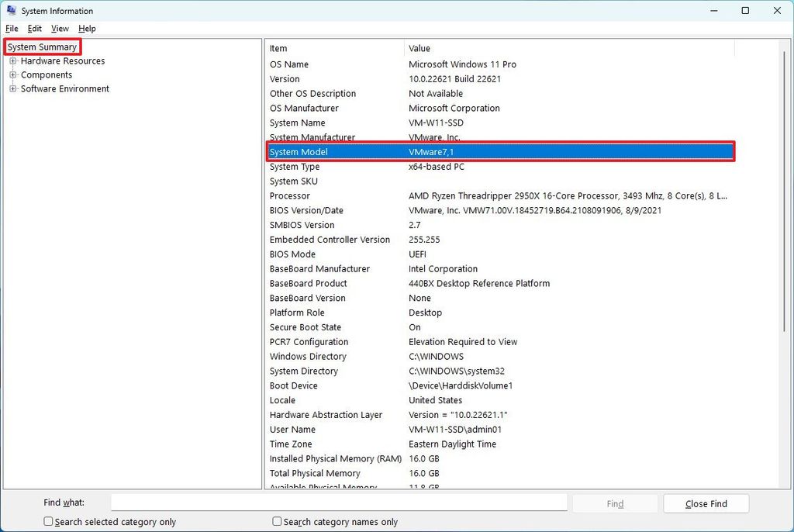This screenshot has height=532, width=794.
Task: Expand the Hardware Resources tree node
Action: pos(12,60)
